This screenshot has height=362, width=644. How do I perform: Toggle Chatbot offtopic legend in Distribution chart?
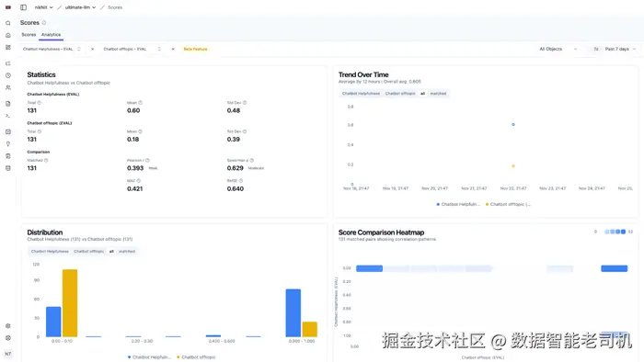coord(196,357)
